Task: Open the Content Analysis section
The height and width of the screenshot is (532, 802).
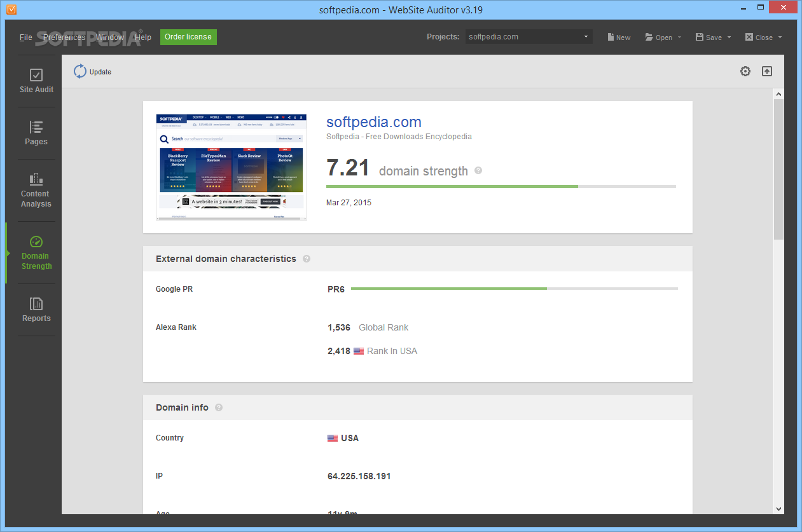Action: (x=36, y=190)
